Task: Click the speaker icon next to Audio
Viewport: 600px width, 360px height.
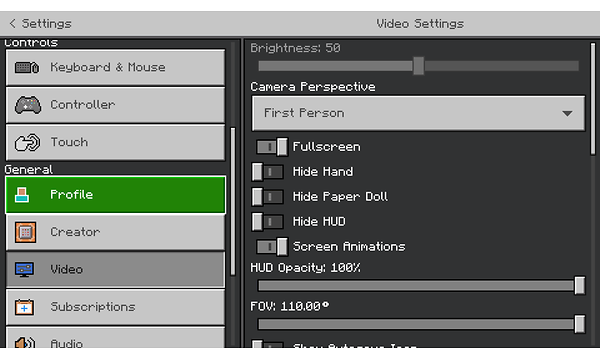Action: (x=25, y=342)
